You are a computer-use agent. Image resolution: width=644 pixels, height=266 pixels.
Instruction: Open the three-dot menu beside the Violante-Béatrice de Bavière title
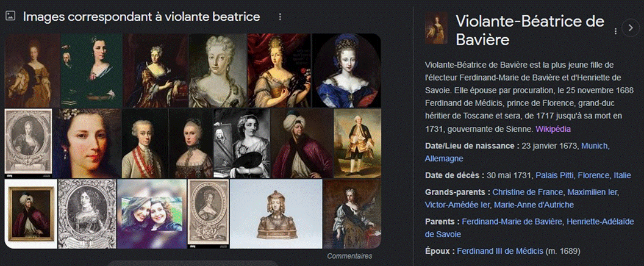pos(615,31)
